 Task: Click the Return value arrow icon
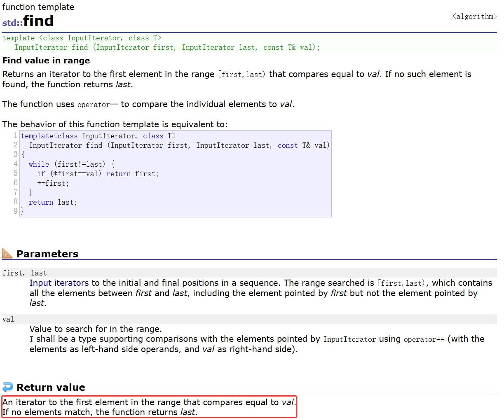pos(7,387)
